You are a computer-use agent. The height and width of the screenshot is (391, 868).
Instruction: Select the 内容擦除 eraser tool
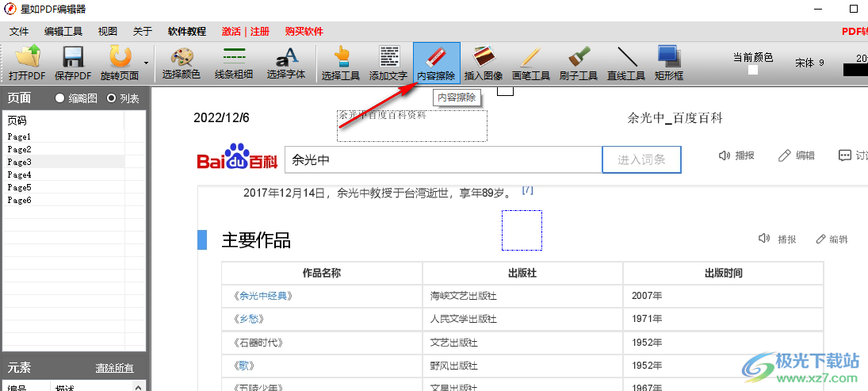pos(436,63)
